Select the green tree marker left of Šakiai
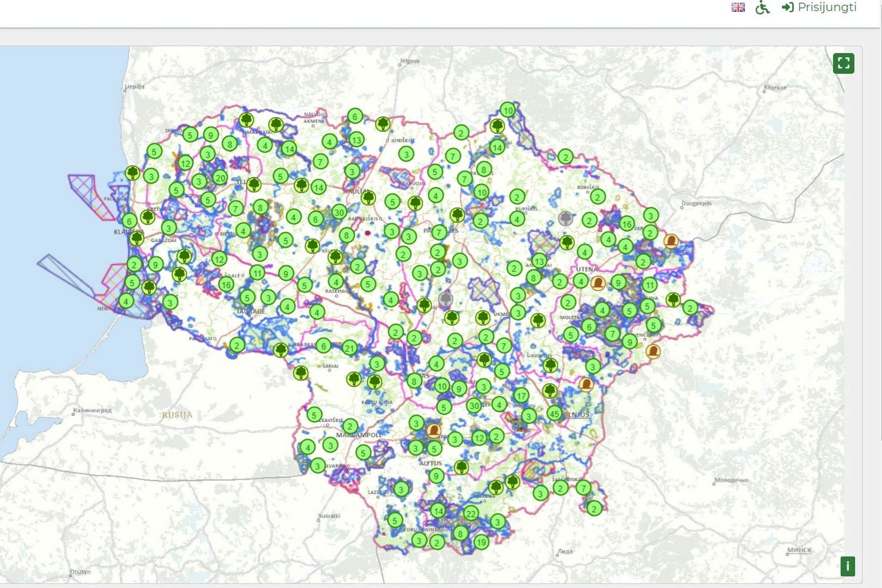882x588 pixels. (301, 373)
